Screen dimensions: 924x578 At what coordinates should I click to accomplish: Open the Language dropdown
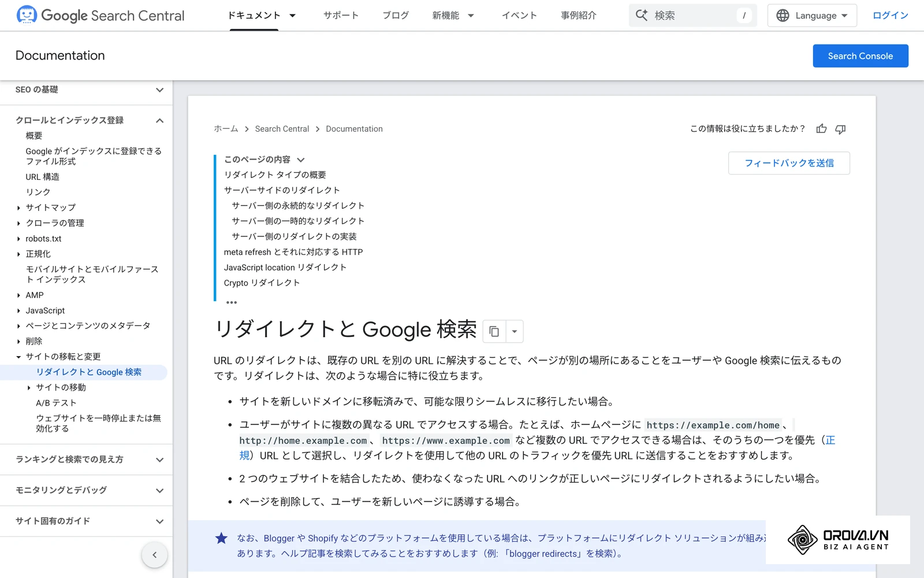point(812,16)
